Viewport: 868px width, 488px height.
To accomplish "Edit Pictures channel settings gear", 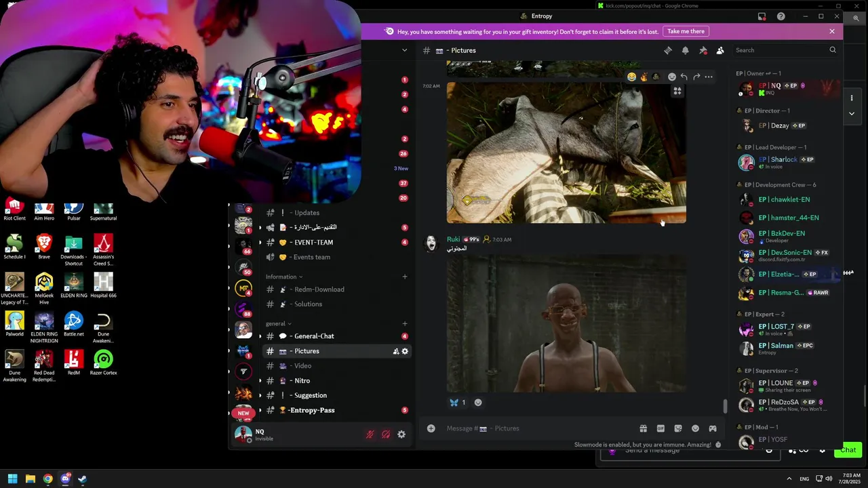I will pyautogui.click(x=406, y=351).
